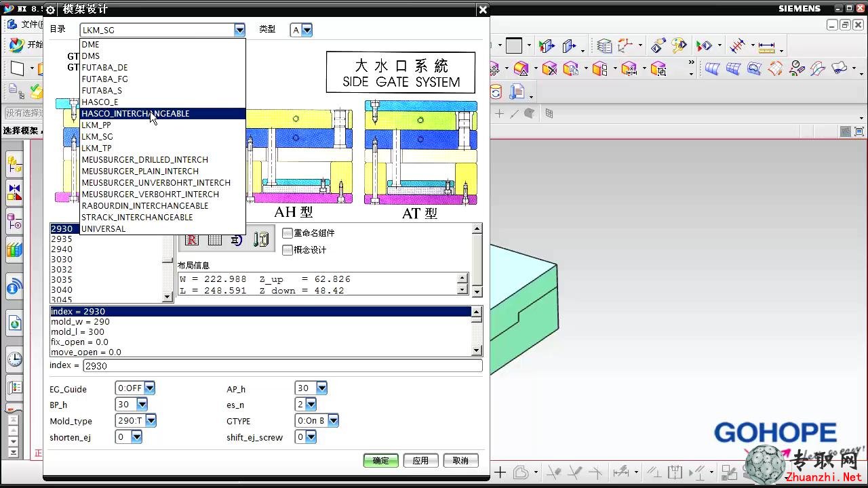Image resolution: width=868 pixels, height=488 pixels.
Task: Click the new file blank page icon
Action: point(17,68)
